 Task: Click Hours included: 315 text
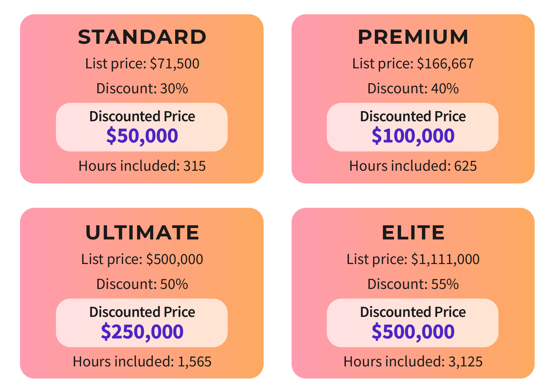[x=142, y=166]
